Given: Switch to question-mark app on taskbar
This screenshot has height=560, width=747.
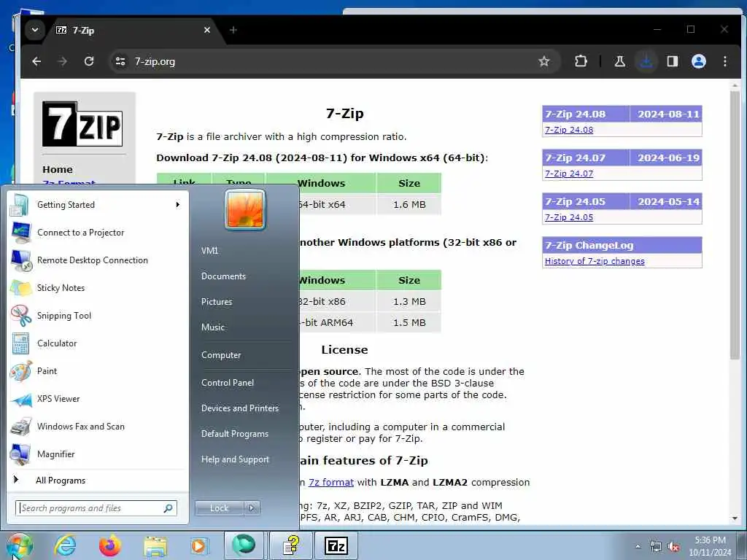Looking at the screenshot, I should [x=290, y=545].
